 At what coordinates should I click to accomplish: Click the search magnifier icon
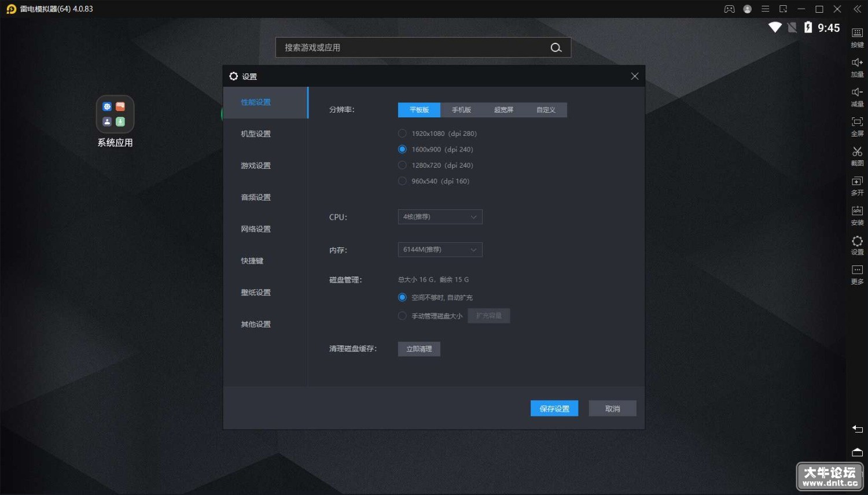click(556, 47)
